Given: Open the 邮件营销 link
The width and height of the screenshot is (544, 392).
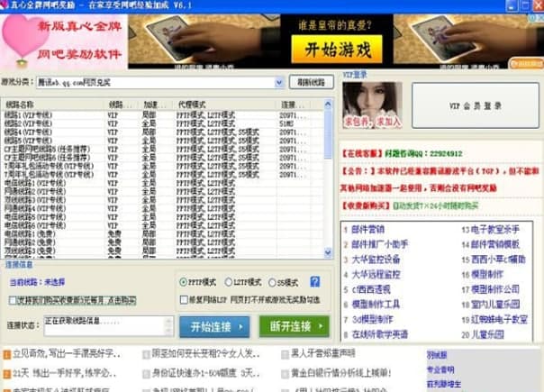Looking at the screenshot, I should click(367, 229).
